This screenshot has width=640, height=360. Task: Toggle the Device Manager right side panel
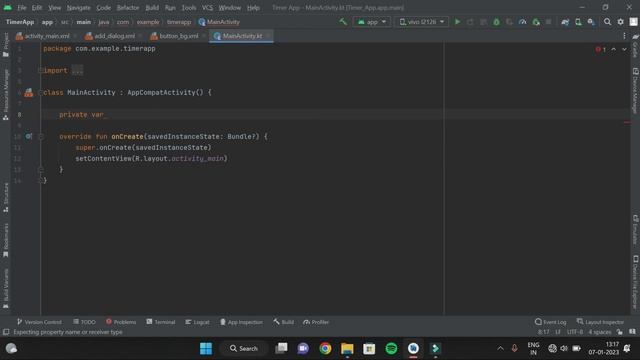[636, 90]
